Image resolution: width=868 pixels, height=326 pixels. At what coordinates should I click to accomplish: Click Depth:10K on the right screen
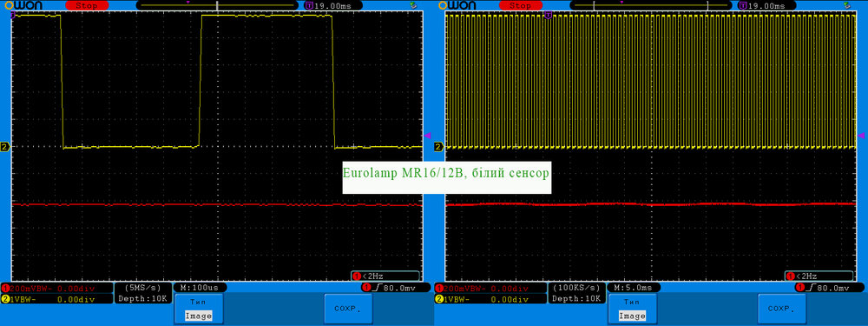577,298
